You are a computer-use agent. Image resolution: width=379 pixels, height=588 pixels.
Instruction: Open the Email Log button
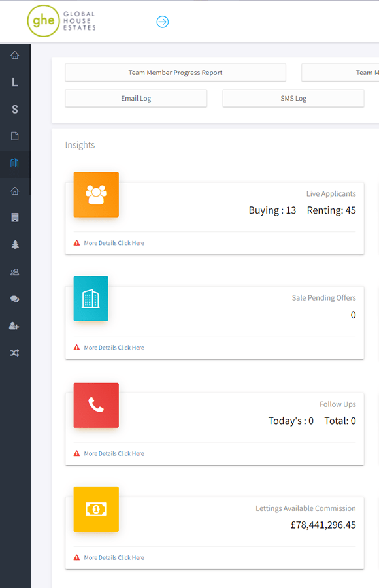(x=136, y=98)
